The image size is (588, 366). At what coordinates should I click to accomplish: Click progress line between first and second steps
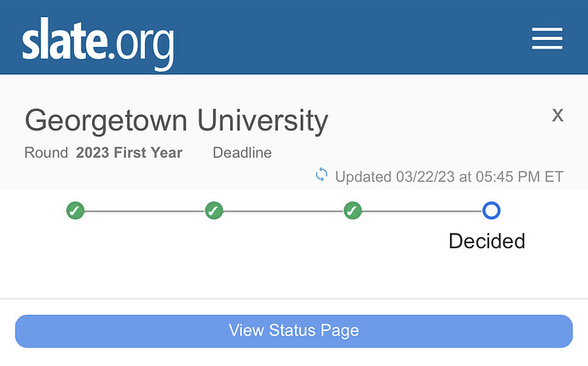click(x=145, y=212)
